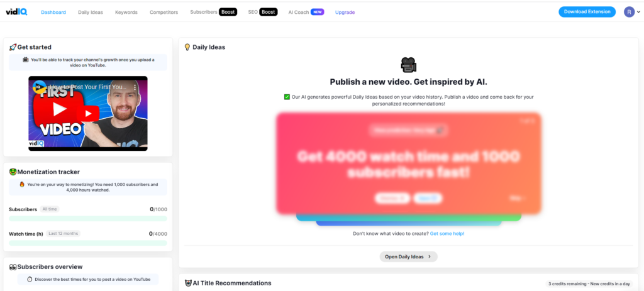Open the Keywords tab

[126, 13]
